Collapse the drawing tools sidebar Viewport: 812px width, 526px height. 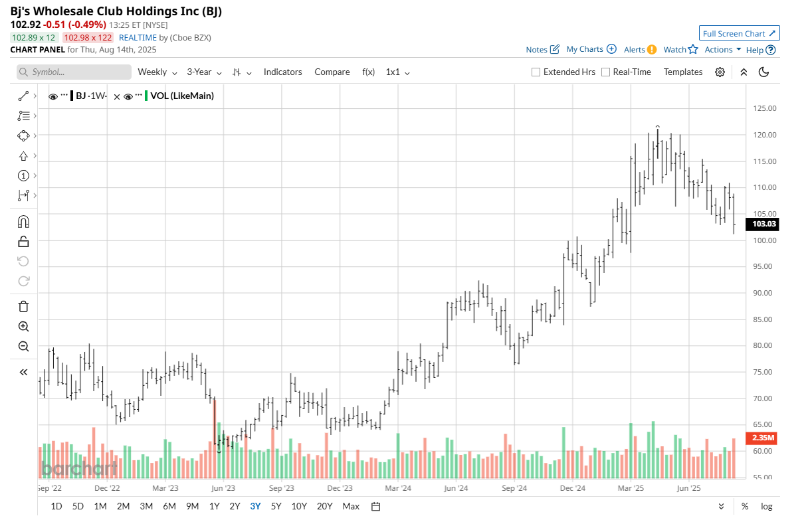point(23,372)
